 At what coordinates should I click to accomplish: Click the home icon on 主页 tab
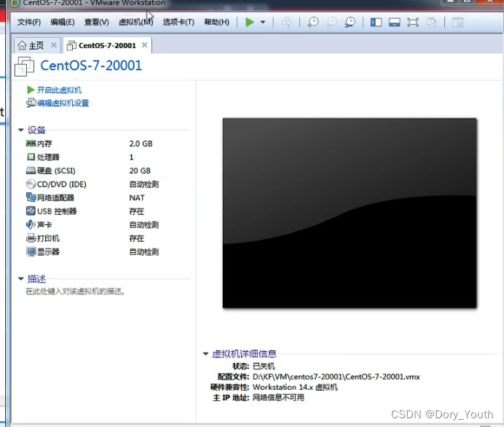[22, 45]
